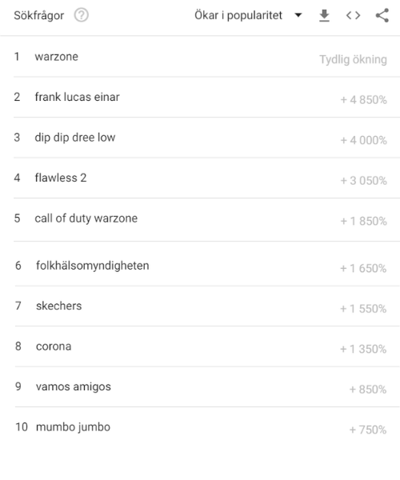Click the Sökfrågor heading
Viewport: 400px width, 480px height.
39,15
